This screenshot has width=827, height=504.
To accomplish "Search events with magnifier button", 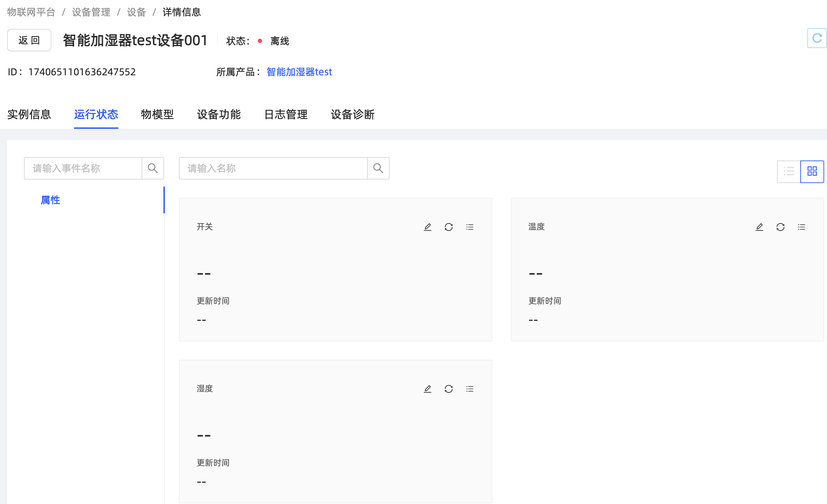I will point(153,168).
